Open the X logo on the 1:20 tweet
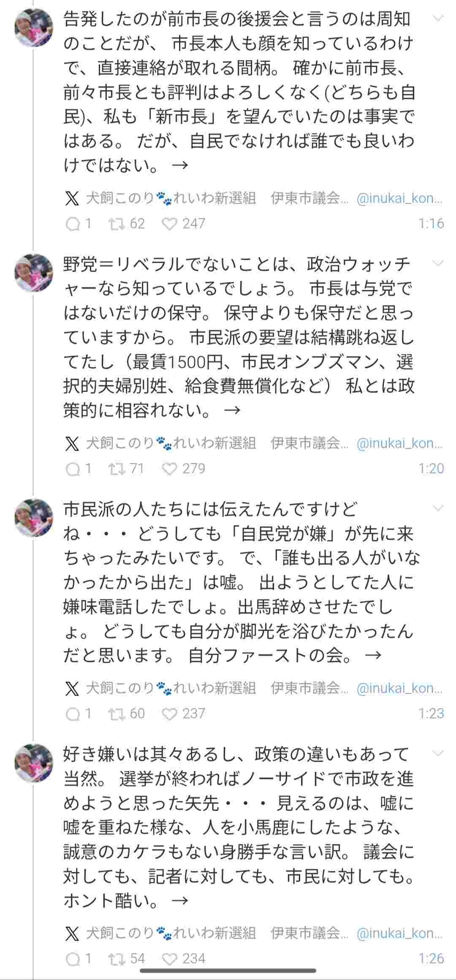The height and width of the screenshot is (980, 456). click(x=72, y=444)
